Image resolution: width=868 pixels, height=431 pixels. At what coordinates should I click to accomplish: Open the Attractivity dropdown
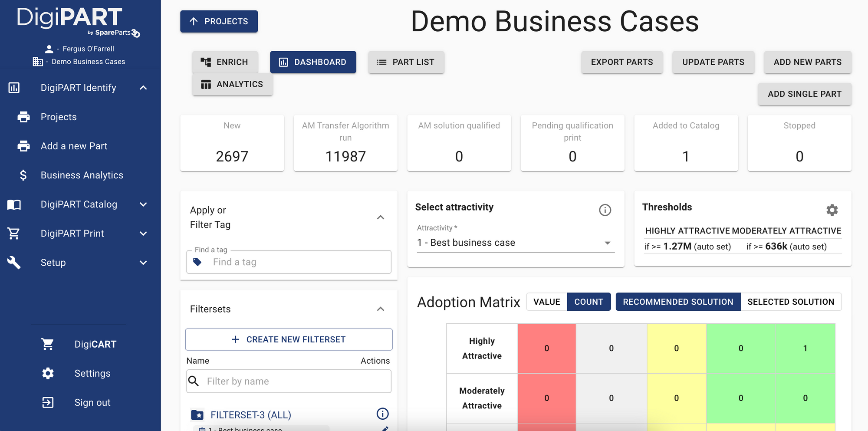515,243
